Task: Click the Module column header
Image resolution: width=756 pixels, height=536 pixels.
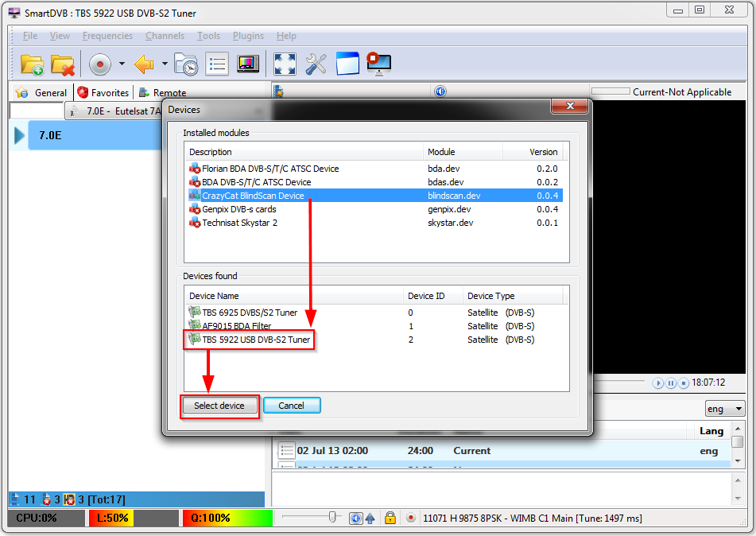Action: coord(463,152)
